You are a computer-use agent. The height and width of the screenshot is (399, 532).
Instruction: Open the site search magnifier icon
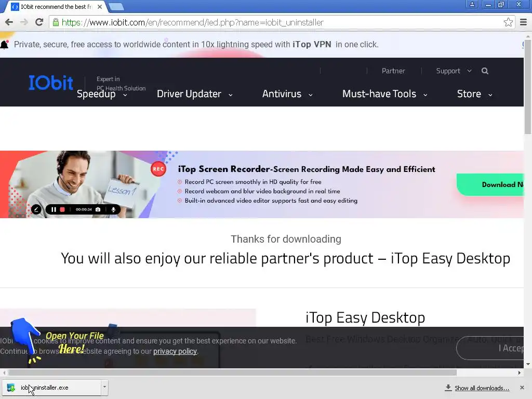[485, 71]
